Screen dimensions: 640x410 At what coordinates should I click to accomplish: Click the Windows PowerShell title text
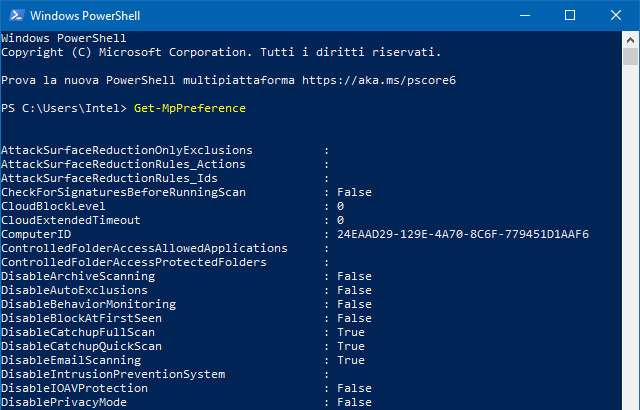click(84, 16)
